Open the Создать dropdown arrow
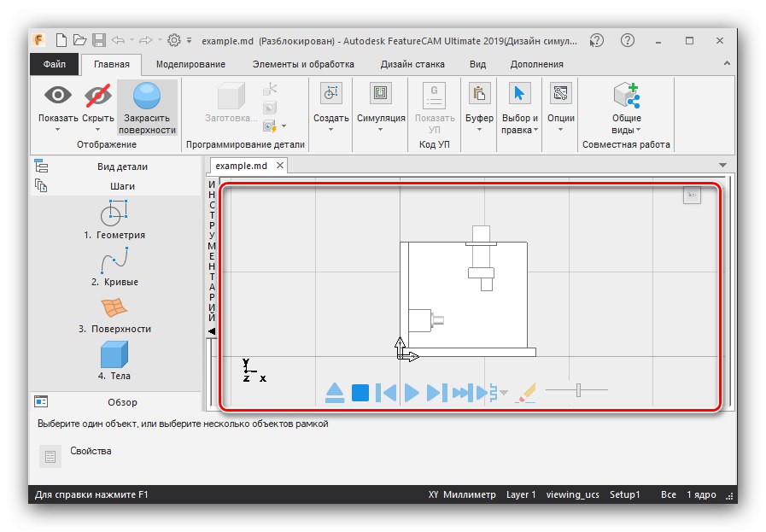 pyautogui.click(x=330, y=130)
